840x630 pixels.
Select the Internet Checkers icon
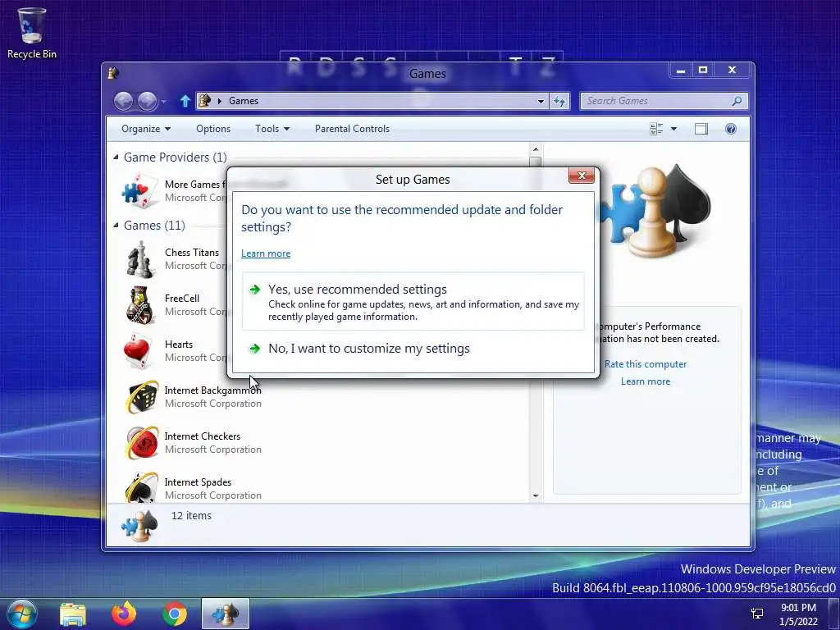(142, 443)
